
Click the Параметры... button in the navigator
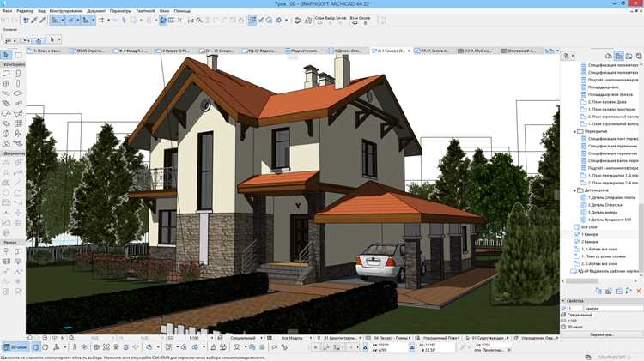pos(602,334)
